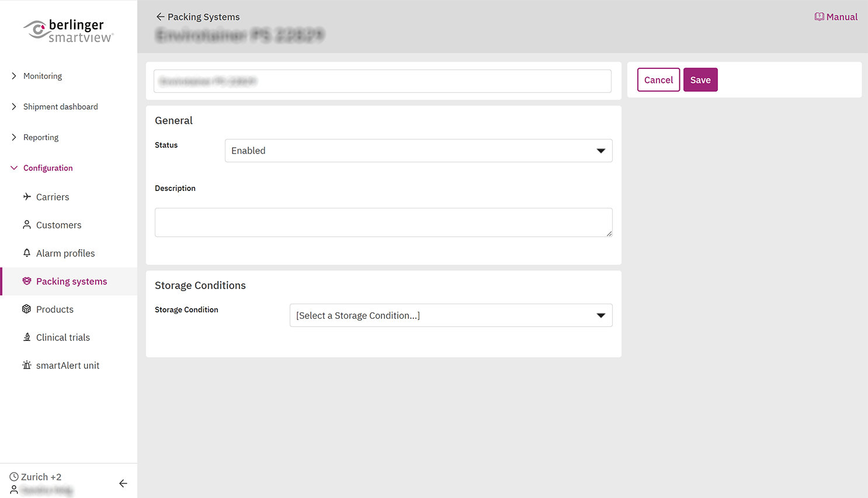Screen dimensions: 868x498
Task: Open the Status dropdown showing Enabled
Action: [x=418, y=151]
